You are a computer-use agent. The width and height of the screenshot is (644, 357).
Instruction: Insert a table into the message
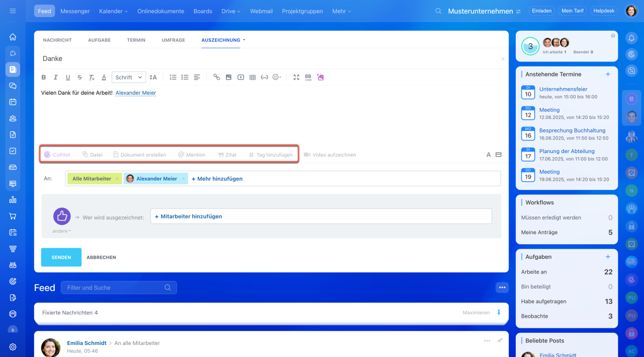click(253, 77)
